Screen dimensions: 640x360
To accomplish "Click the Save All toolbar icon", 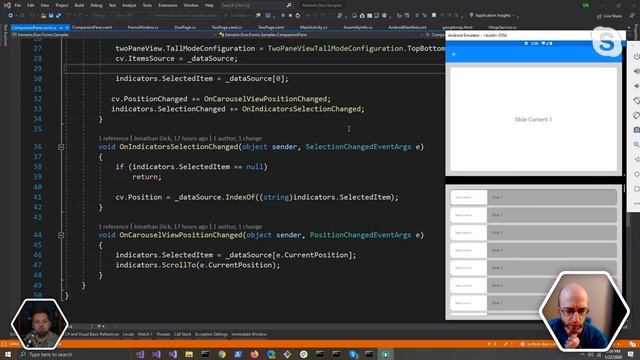I will (x=58, y=16).
